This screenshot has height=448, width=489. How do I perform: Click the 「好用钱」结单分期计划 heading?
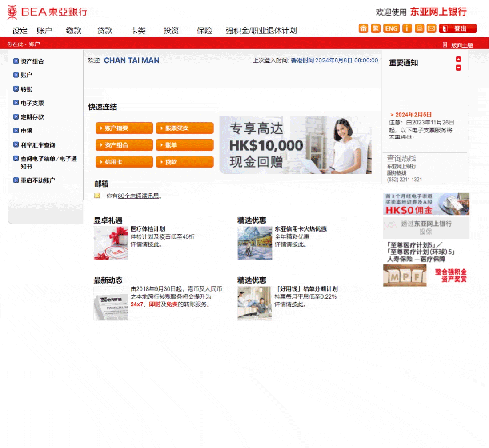point(306,289)
